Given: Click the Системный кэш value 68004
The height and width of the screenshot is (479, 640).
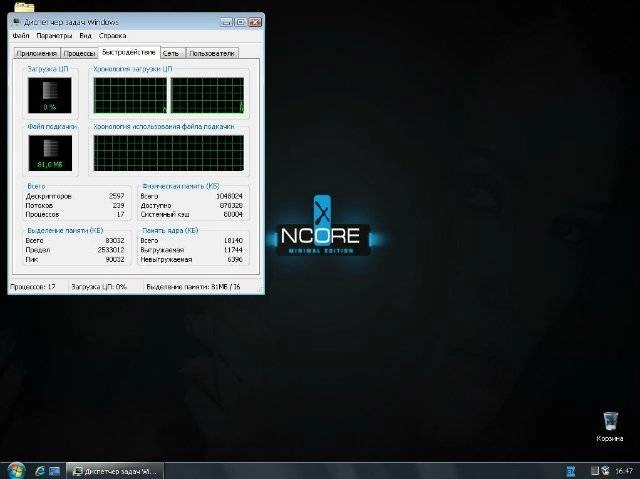Looking at the screenshot, I should pyautogui.click(x=233, y=214).
